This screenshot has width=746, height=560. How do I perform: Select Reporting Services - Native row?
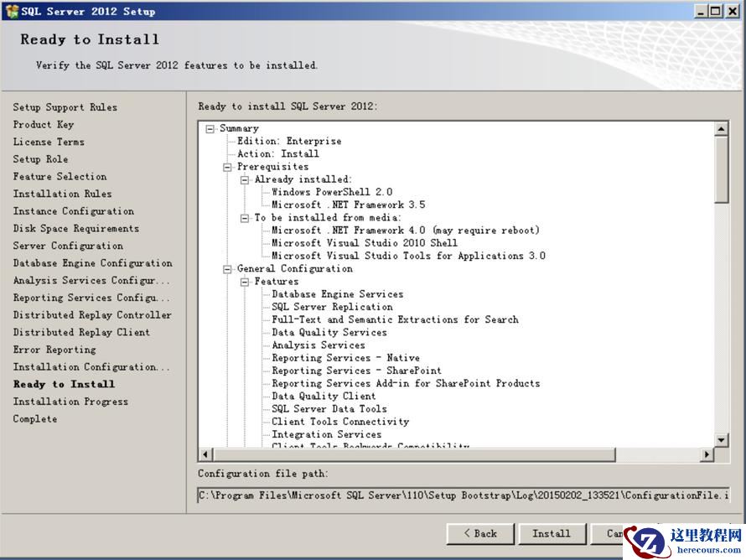pyautogui.click(x=345, y=358)
